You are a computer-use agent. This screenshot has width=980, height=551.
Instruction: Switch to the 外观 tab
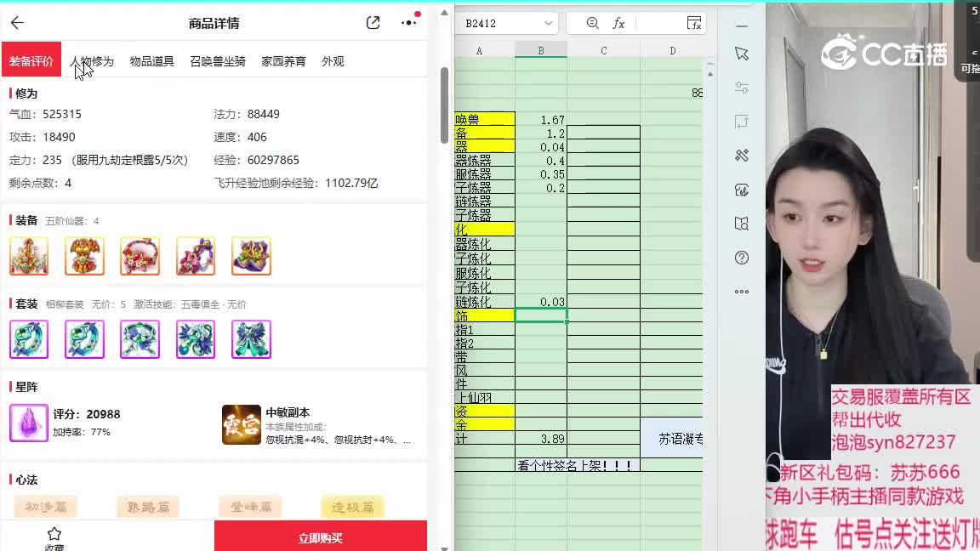coord(332,60)
